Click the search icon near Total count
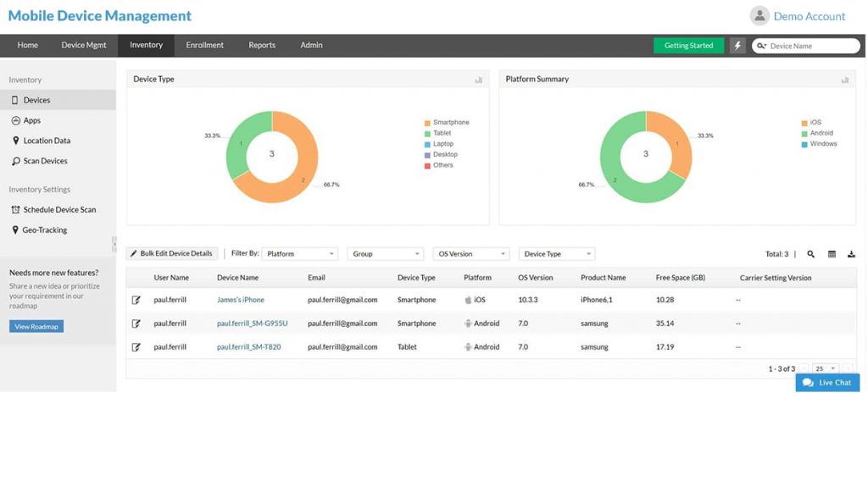 tap(810, 253)
